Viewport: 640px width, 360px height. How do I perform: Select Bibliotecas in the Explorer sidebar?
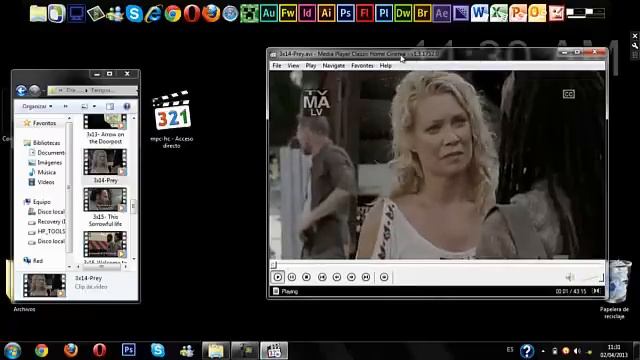[x=42, y=143]
